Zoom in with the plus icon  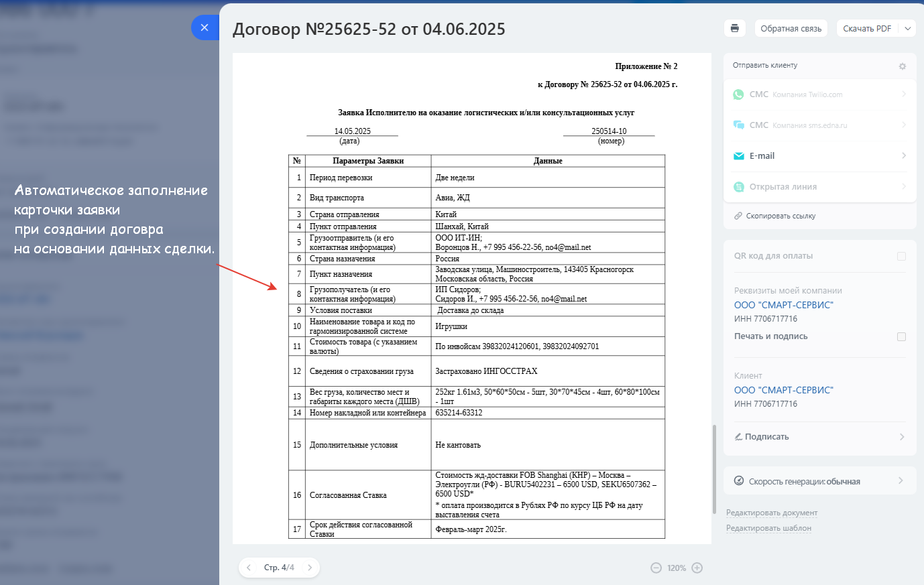click(x=697, y=568)
